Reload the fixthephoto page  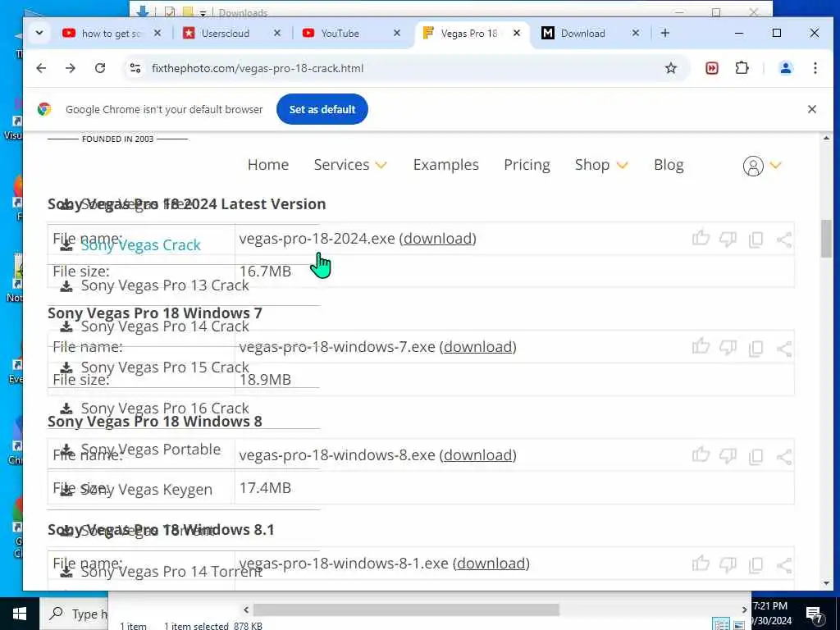99,68
